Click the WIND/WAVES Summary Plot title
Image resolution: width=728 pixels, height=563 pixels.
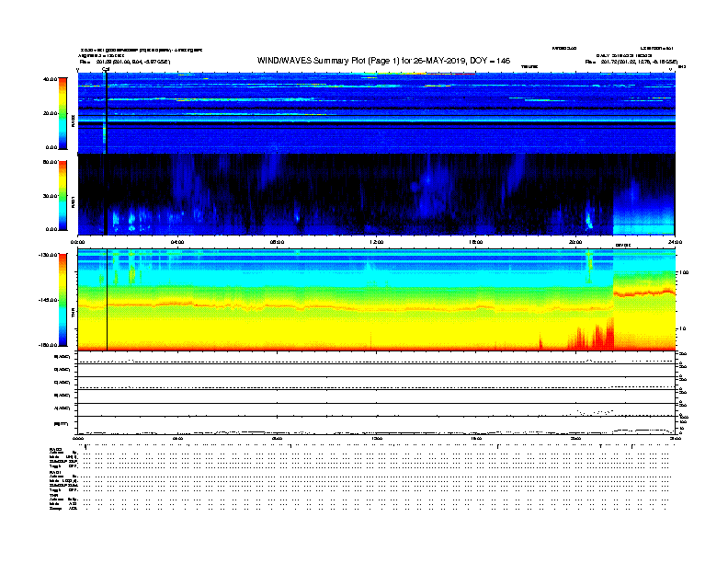pos(383,61)
